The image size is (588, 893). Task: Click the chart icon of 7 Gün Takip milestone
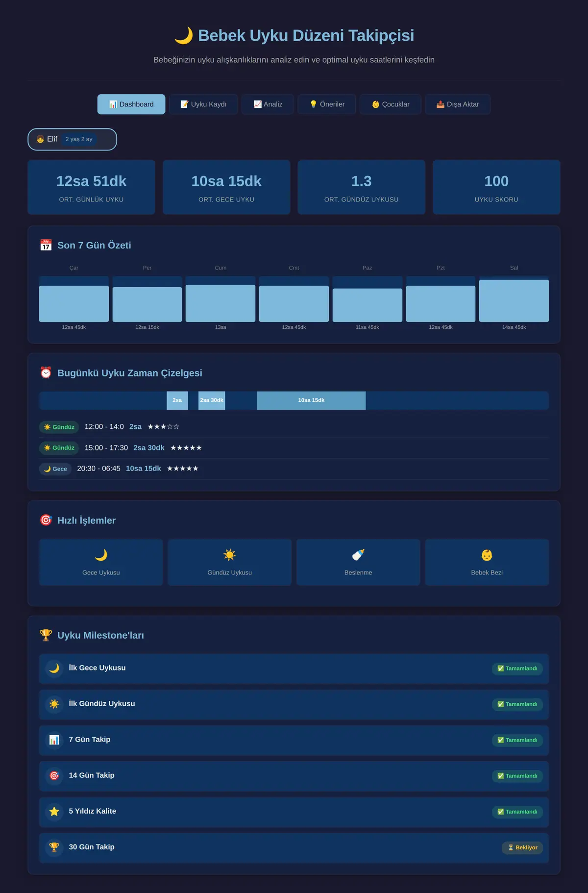54,740
